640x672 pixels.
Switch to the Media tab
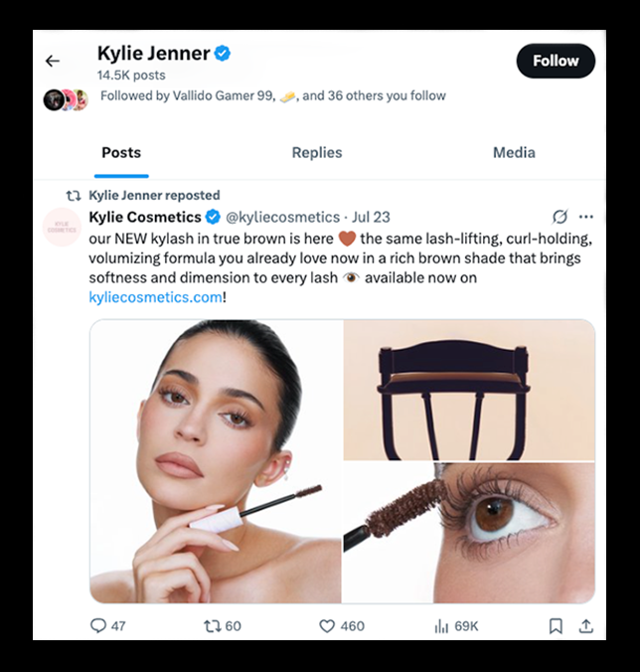(x=514, y=152)
